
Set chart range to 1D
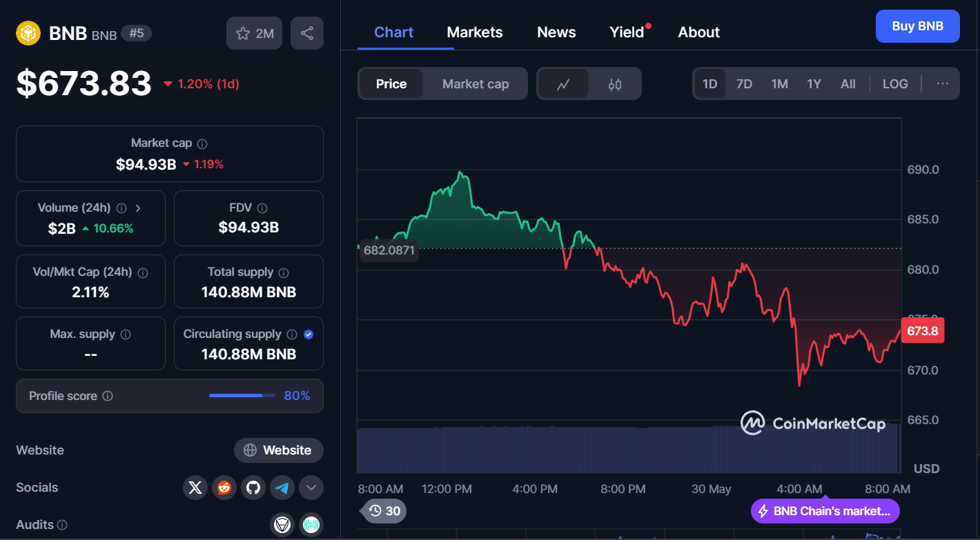pos(710,84)
